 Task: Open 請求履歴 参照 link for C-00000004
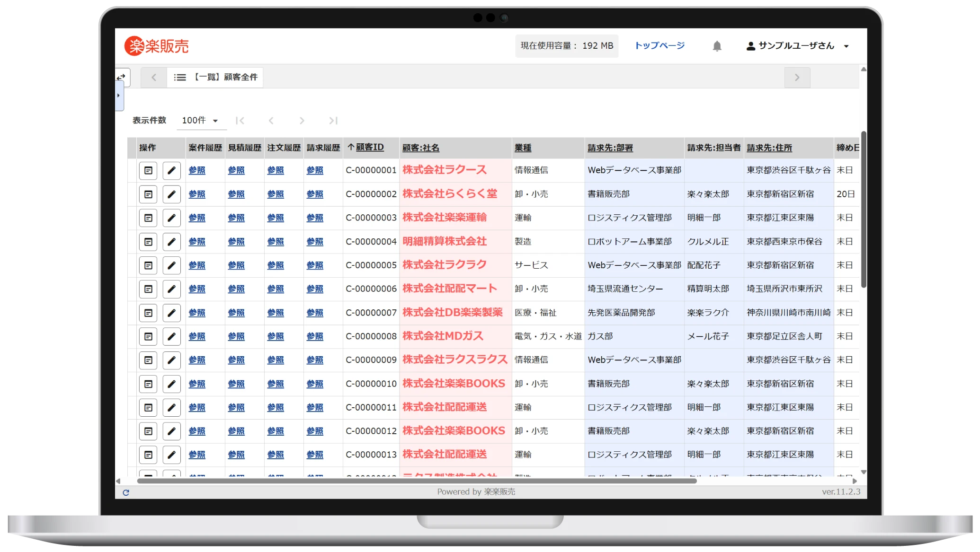tap(315, 242)
